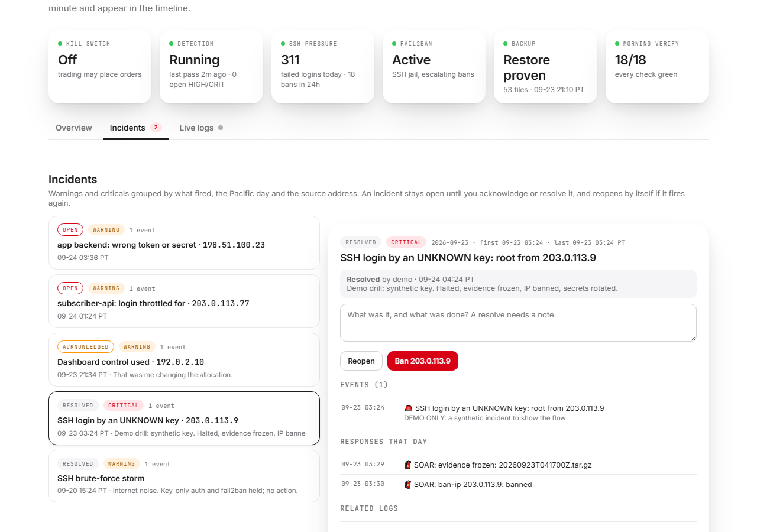Open the Morning Verify 18/18 card
The image size is (757, 532).
[657, 67]
